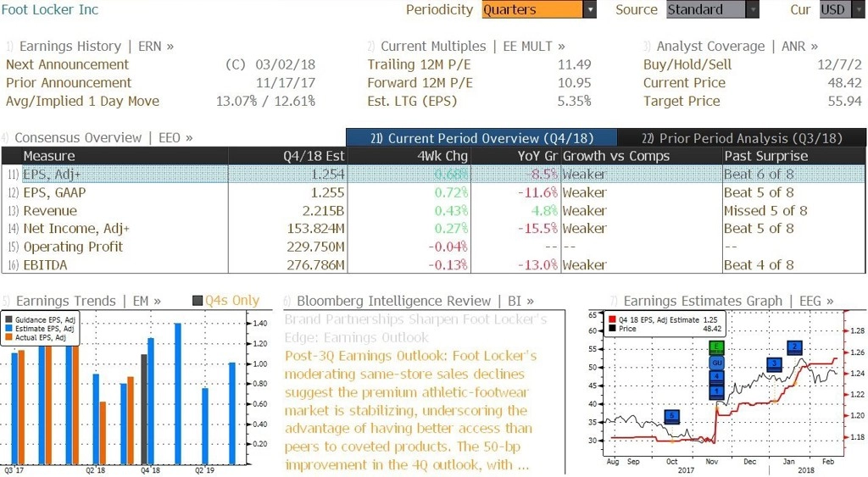868x477 pixels.
Task: Click the Trailing 12M P/E value 11.49
Action: click(574, 64)
